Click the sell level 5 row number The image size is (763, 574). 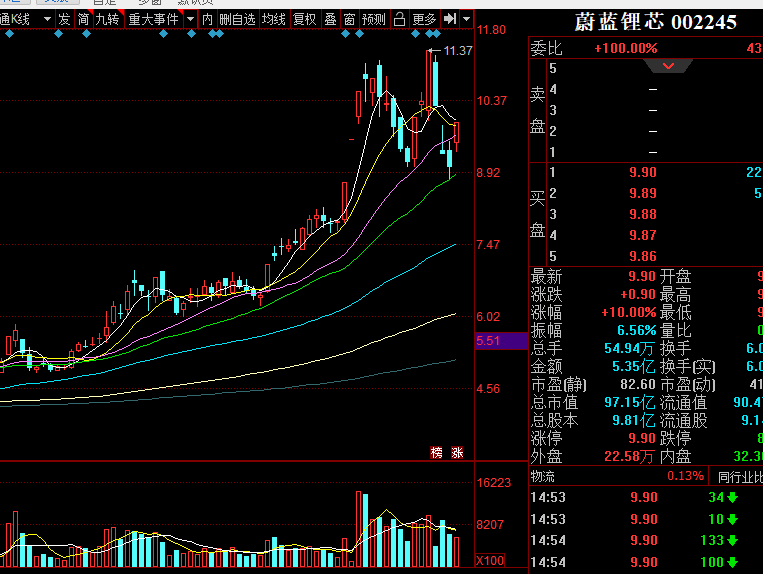pos(553,68)
